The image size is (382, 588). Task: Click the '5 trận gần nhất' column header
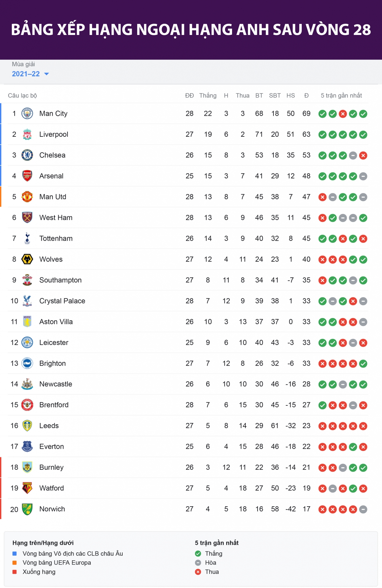(341, 95)
